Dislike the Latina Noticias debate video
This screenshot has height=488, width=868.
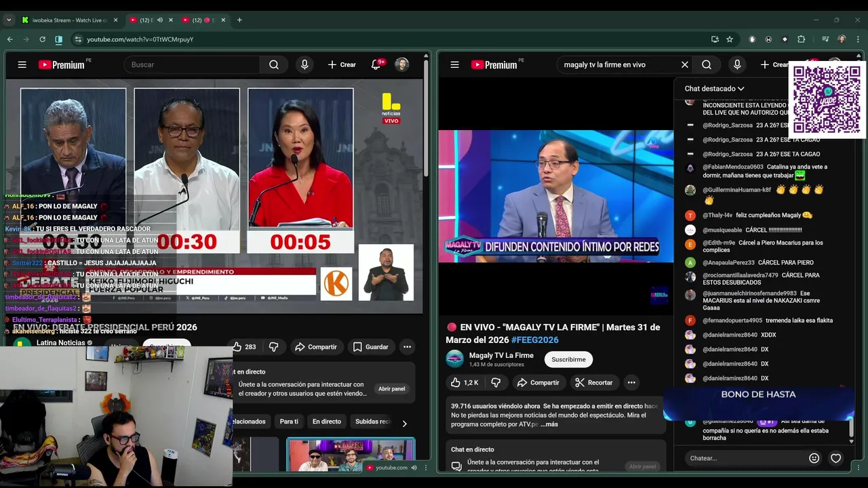click(x=273, y=346)
